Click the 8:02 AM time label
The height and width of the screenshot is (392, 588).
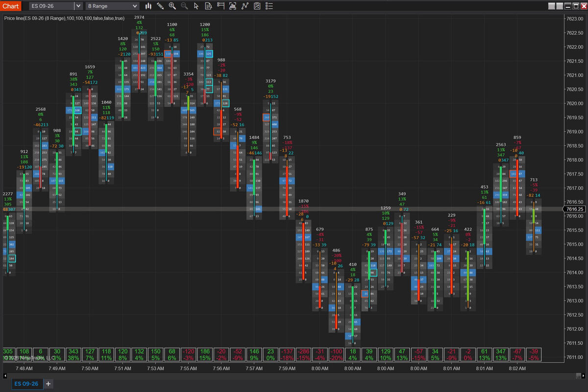tap(517, 368)
